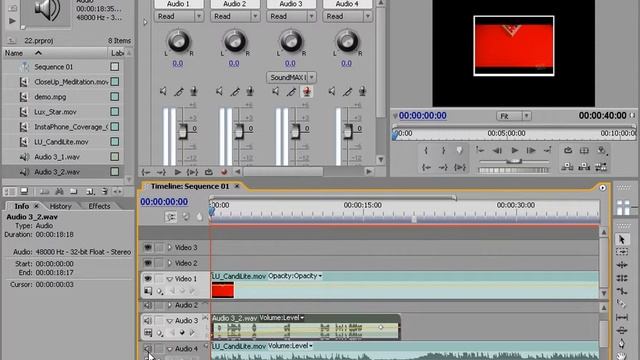Click Audio 4 volume fader handle

click(x=347, y=131)
